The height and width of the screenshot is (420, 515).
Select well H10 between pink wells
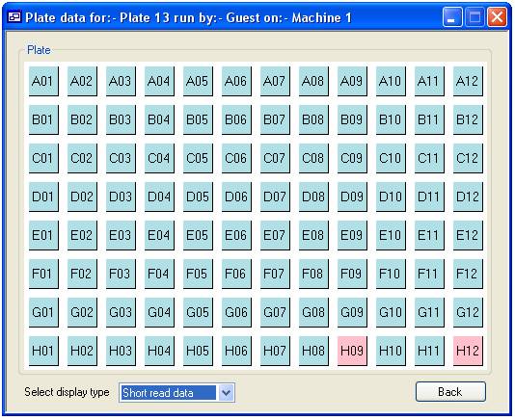[x=391, y=351]
